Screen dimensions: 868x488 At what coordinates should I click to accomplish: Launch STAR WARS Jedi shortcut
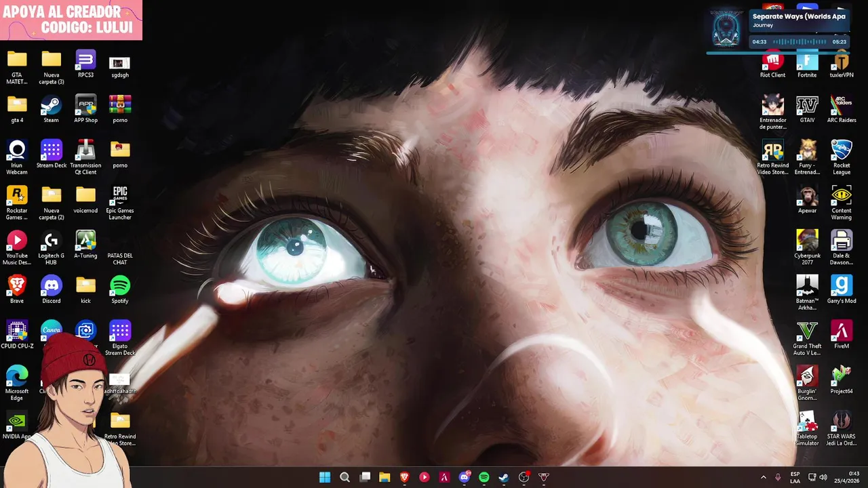(842, 430)
